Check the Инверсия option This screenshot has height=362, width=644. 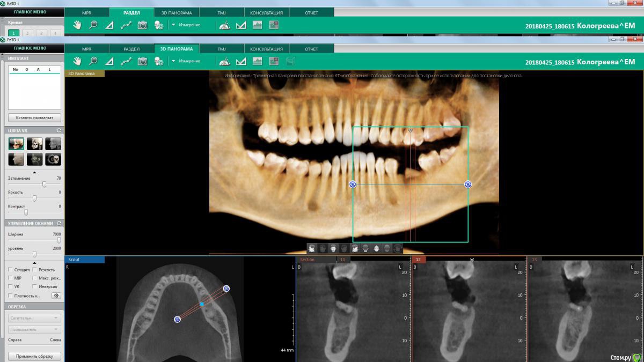pos(35,287)
